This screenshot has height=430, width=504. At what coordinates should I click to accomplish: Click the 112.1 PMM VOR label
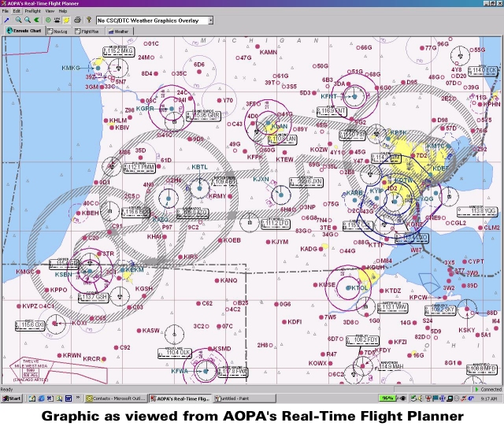(140, 168)
